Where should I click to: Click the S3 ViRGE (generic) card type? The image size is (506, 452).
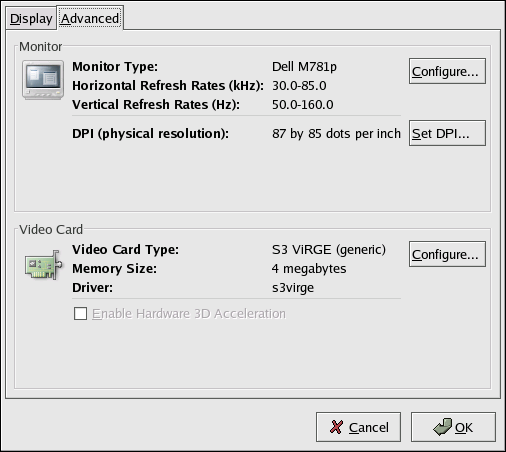click(x=329, y=250)
